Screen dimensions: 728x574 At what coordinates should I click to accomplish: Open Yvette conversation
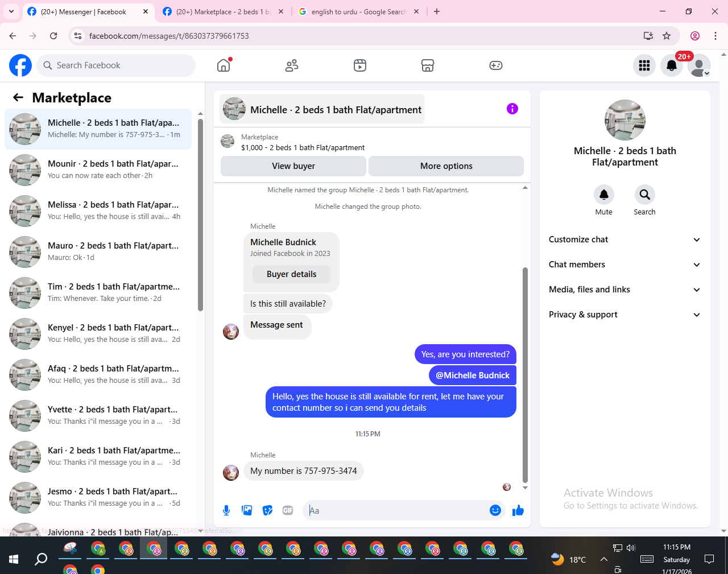[98, 416]
